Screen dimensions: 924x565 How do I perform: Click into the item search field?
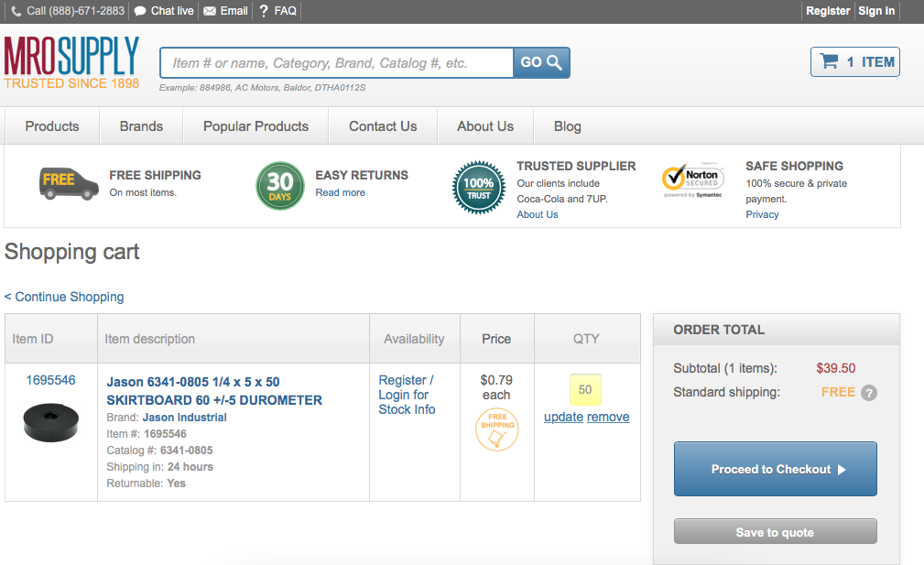pos(336,63)
